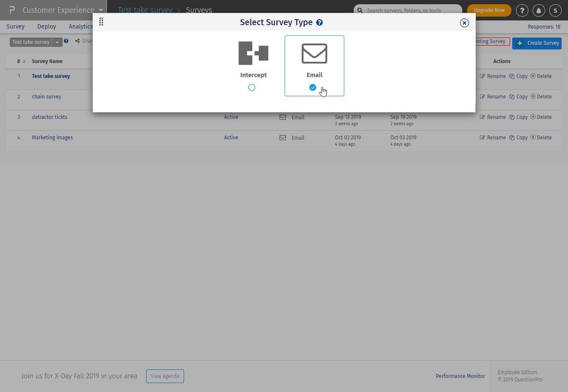Image resolution: width=568 pixels, height=392 pixels.
Task: Click the QuestionPro P logo
Action: (12, 10)
